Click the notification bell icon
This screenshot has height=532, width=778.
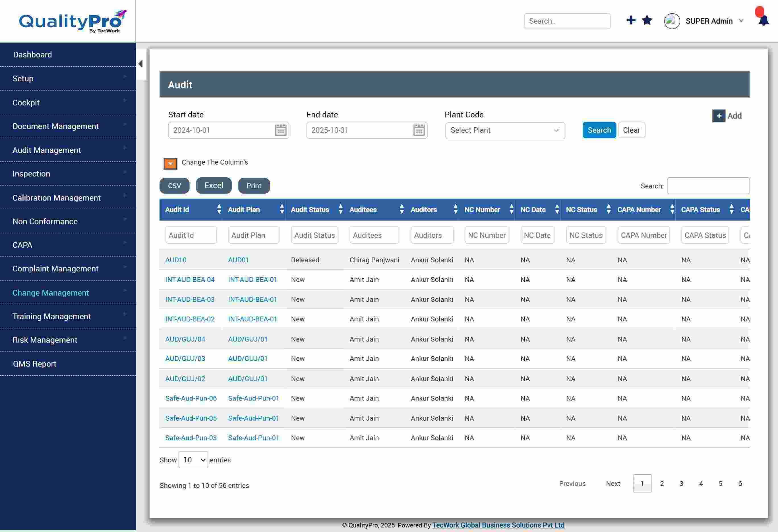pyautogui.click(x=763, y=21)
